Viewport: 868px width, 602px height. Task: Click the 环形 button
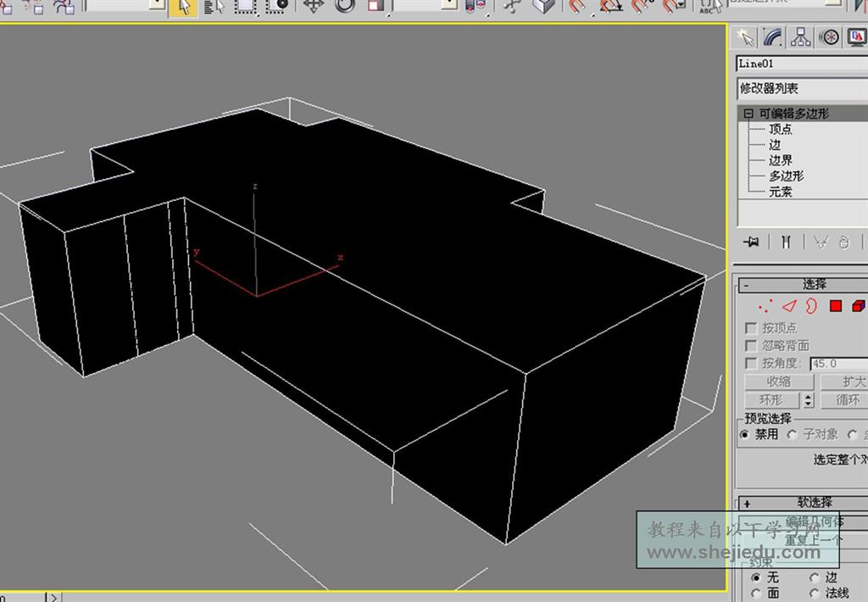point(771,400)
